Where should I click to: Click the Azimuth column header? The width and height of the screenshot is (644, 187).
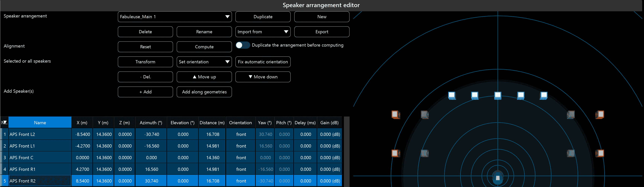pos(151,123)
